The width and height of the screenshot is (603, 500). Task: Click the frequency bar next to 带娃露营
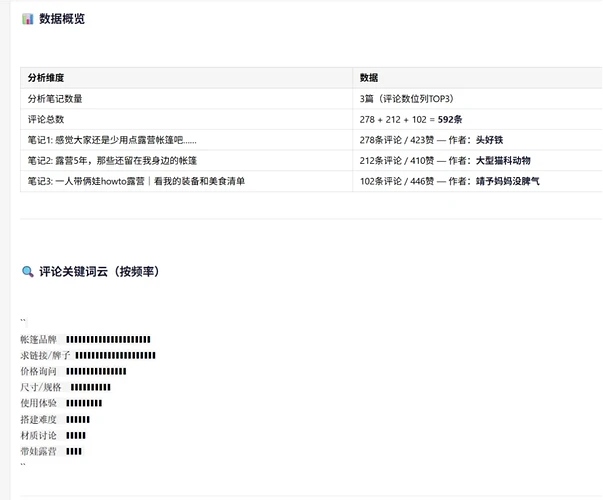[74, 451]
